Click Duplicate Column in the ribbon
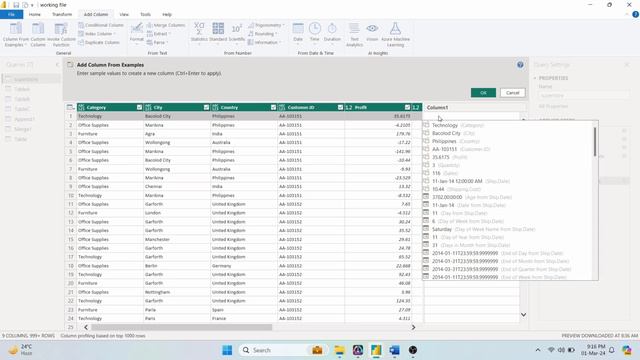The image size is (640, 360). tap(99, 42)
